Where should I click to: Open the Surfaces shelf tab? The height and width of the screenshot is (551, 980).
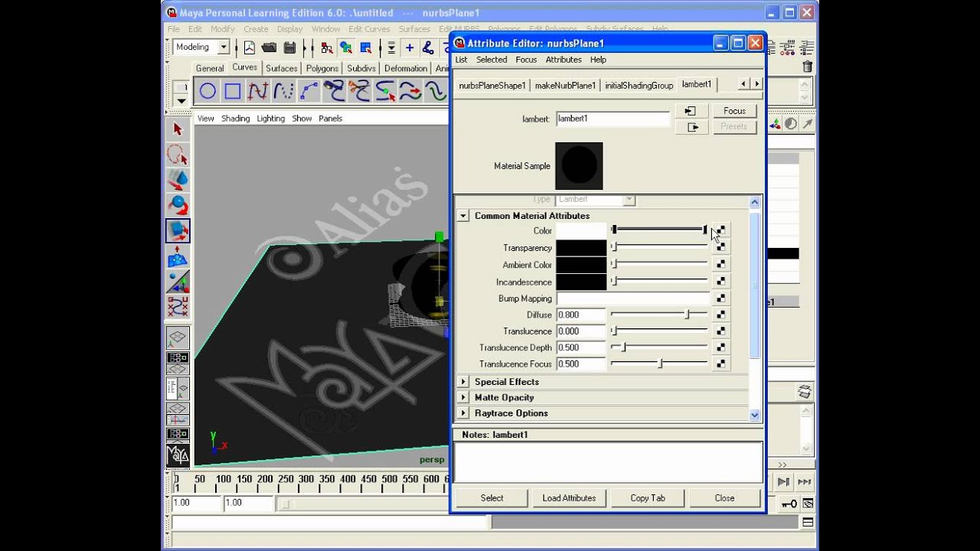[x=282, y=68]
